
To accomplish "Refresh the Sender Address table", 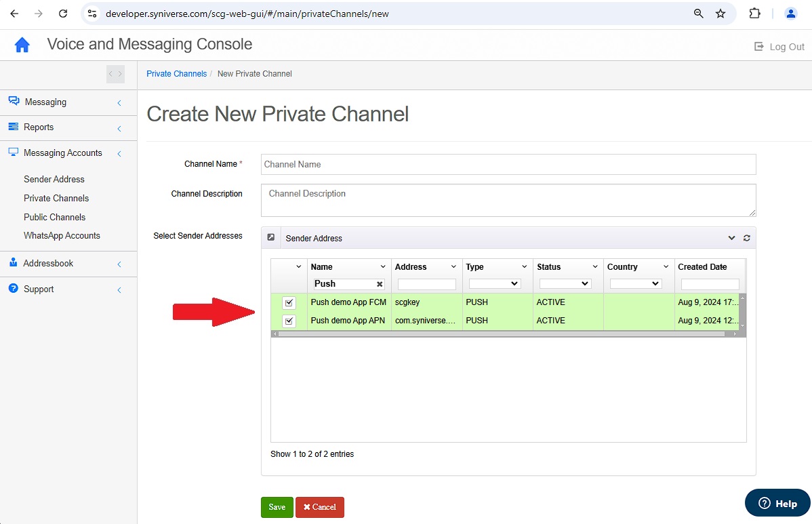I will click(x=747, y=238).
